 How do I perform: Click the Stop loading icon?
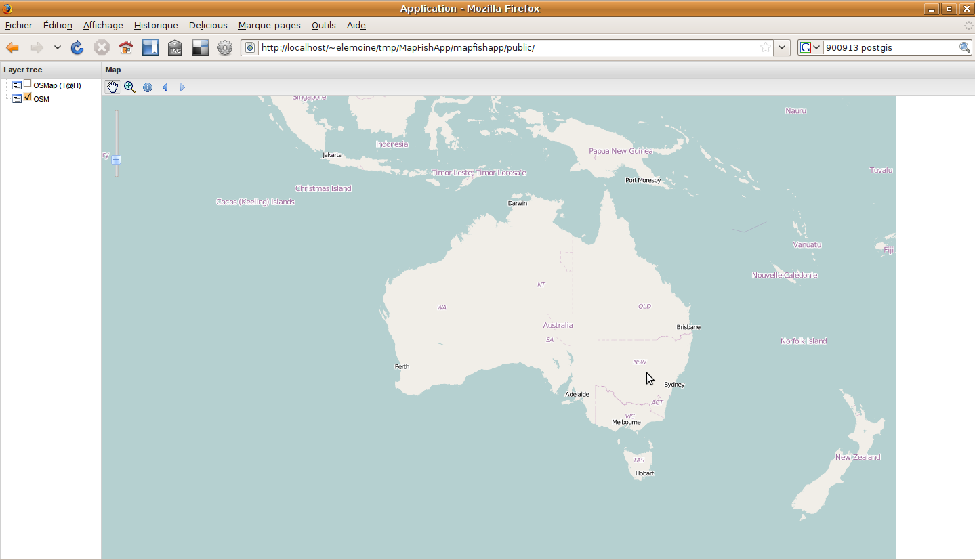102,47
